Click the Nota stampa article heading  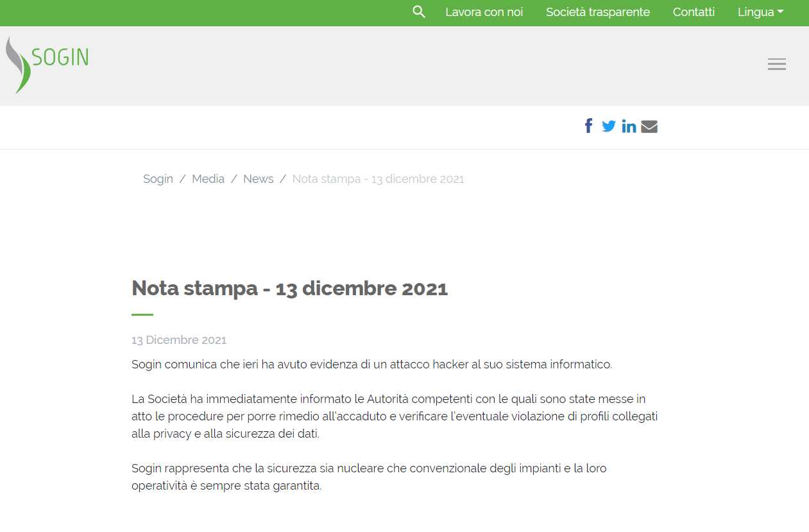[289, 288]
